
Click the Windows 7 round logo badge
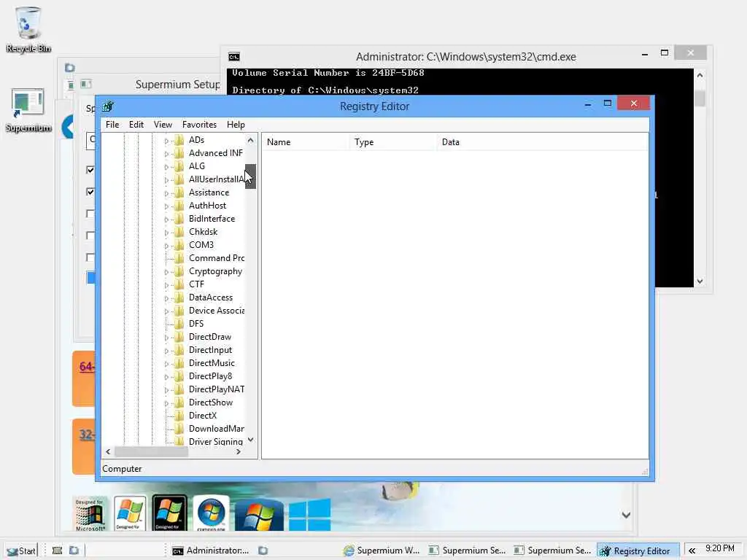[x=211, y=513]
